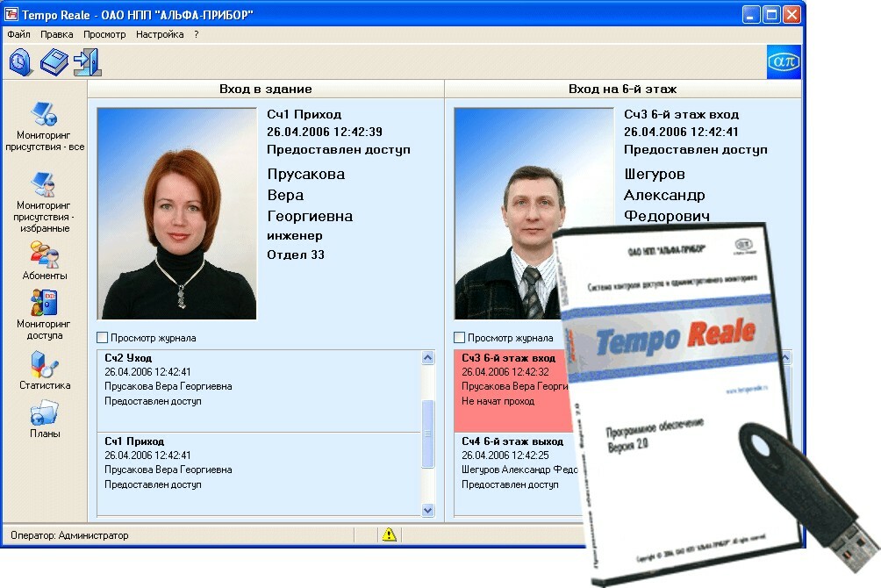This screenshot has width=881, height=588.
Task: Click timestamp 26.04.2006 12:42:39
Action: [x=324, y=132]
